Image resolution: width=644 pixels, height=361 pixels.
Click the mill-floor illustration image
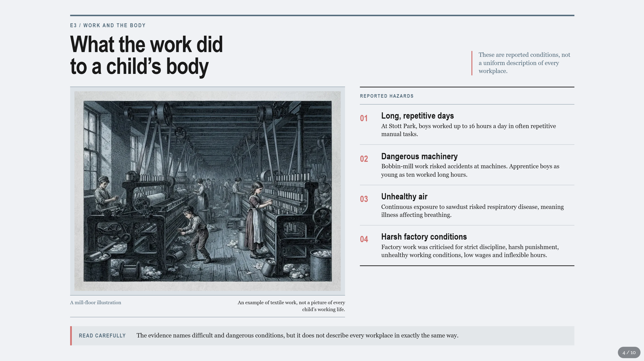[207, 191]
